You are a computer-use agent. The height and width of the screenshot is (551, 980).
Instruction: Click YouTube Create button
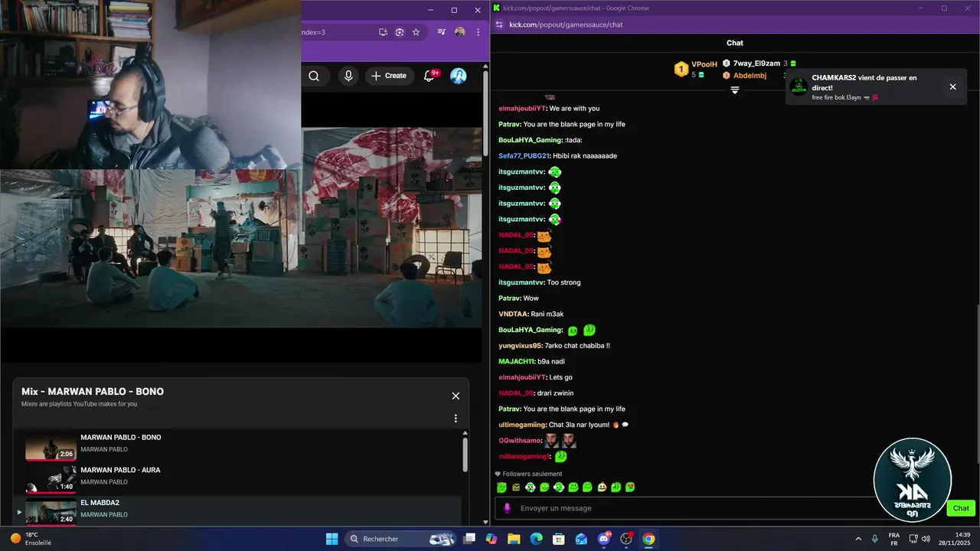(x=389, y=76)
